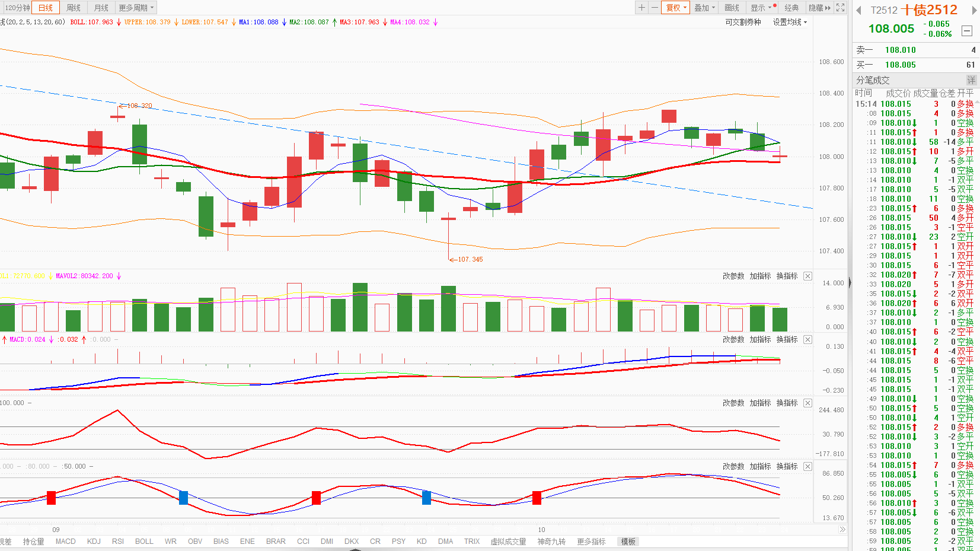Collapse the right side panel handle

click(850, 283)
